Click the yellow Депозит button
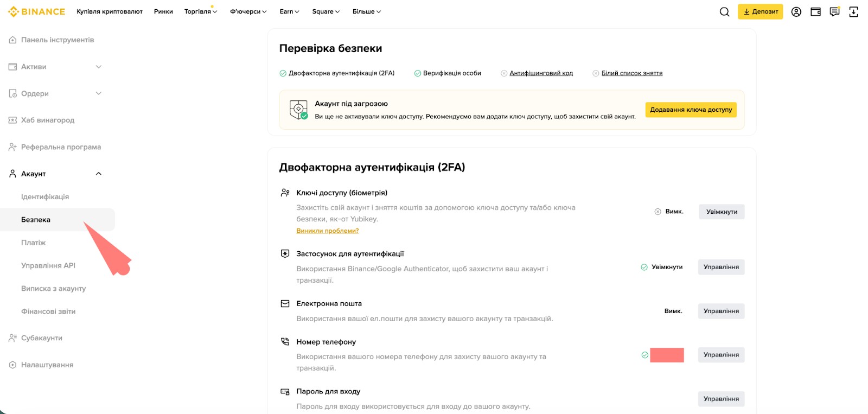 pos(760,11)
